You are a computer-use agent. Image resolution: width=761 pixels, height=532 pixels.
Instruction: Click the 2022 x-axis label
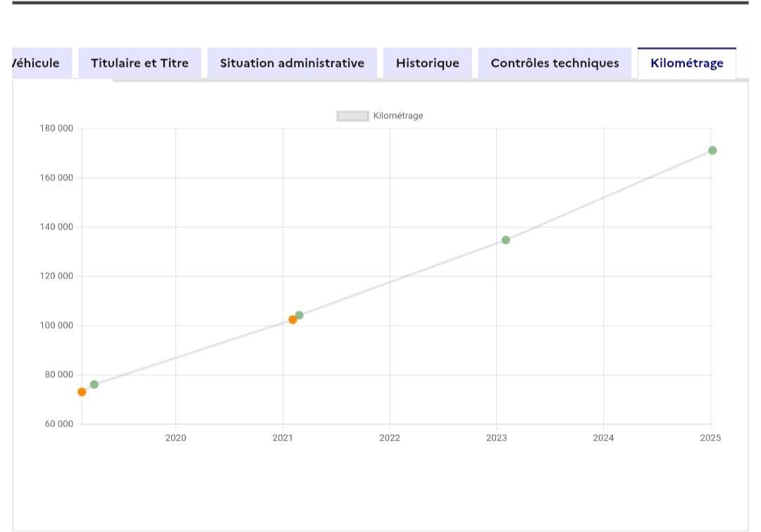tap(390, 438)
